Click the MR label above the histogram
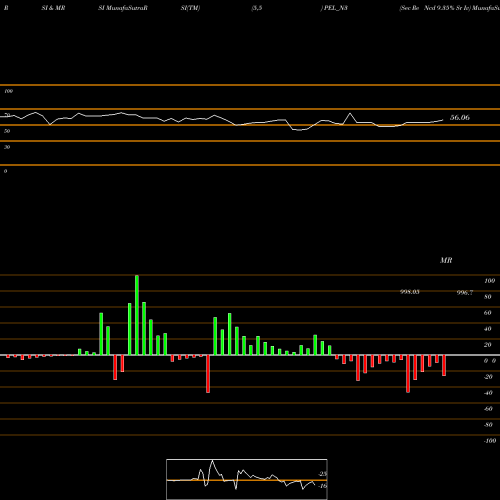 click(x=446, y=260)
